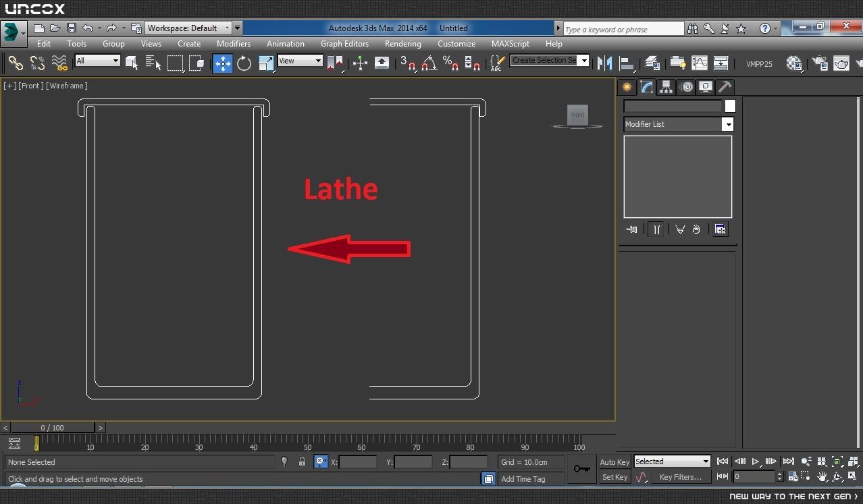Image resolution: width=863 pixels, height=504 pixels.
Task: Play the animation
Action: tap(756, 461)
